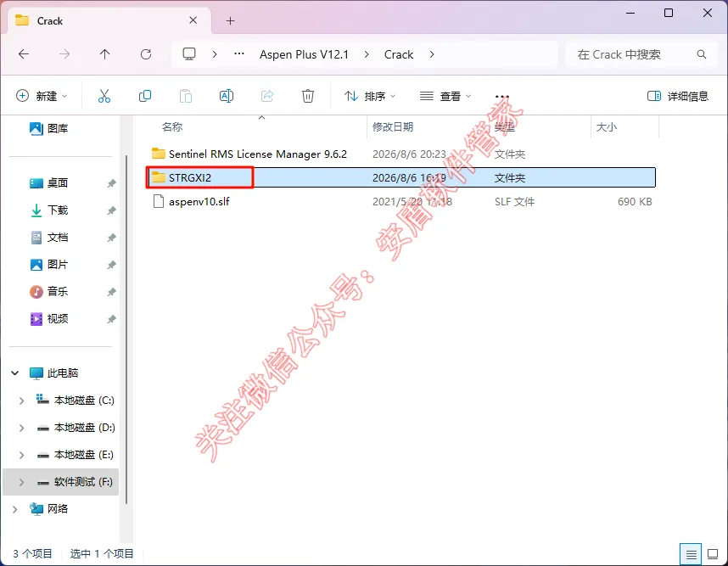Screen dimensions: 728x566
Task: Open the more options ellipsis in toolbar
Action: point(502,96)
